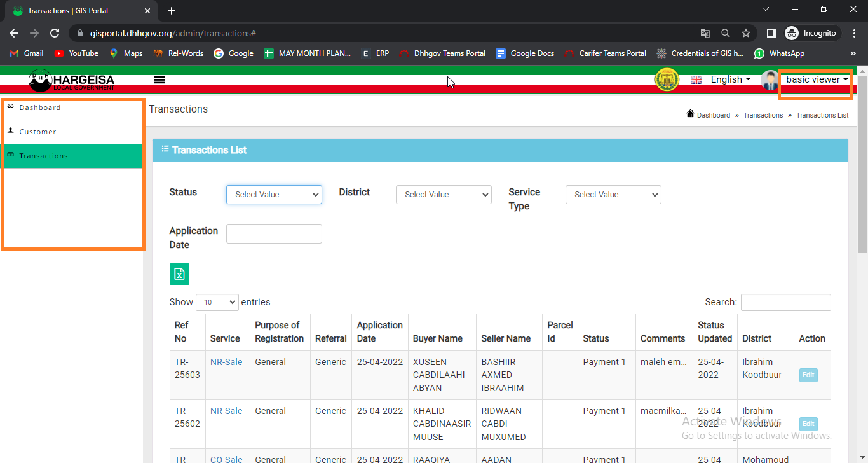Click the Incognito profile indicator
This screenshot has height=463, width=868.
(x=813, y=33)
